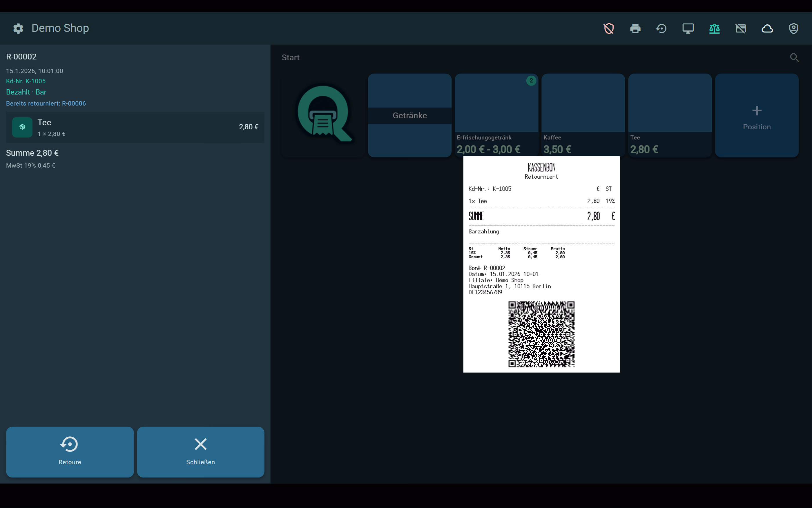The image size is (812, 508).
Task: Click the shop logo tile
Action: point(323,115)
